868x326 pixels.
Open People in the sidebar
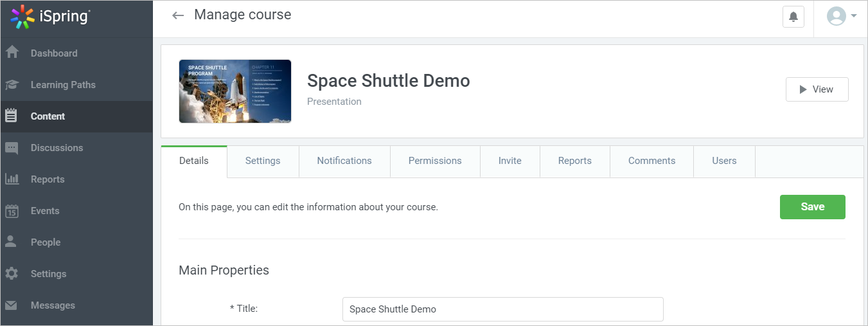pyautogui.click(x=76, y=242)
